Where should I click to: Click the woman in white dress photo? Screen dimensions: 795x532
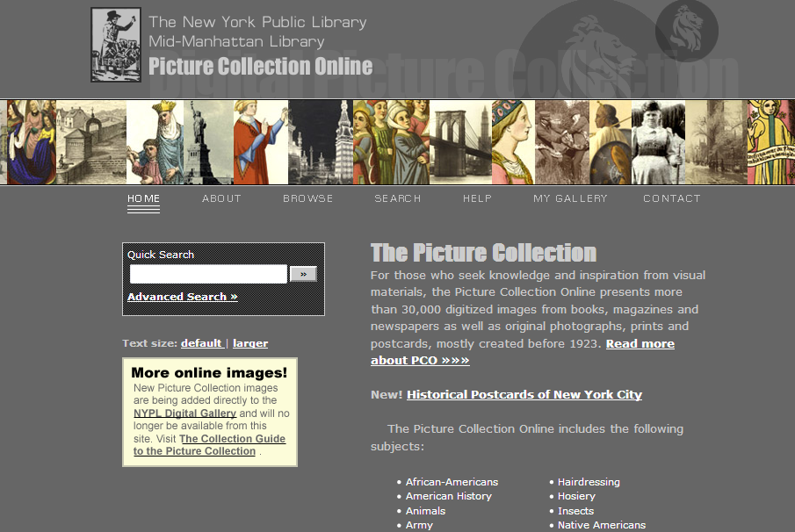(658, 142)
